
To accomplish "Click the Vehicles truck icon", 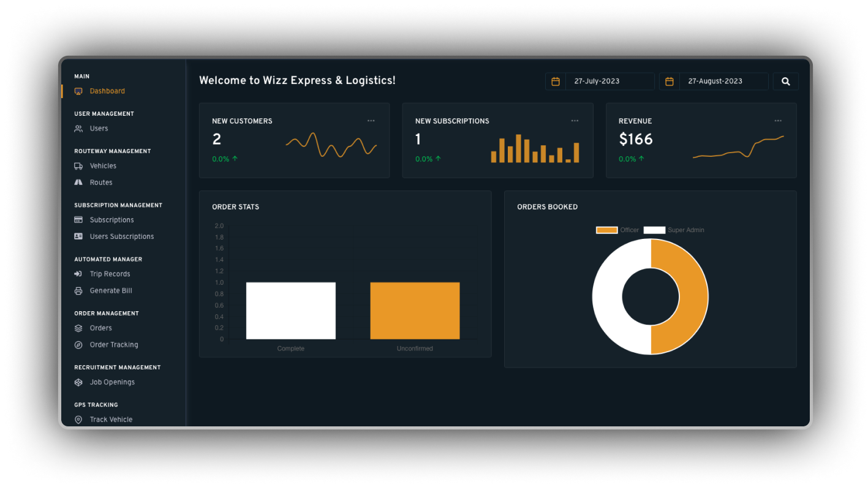I will [78, 166].
